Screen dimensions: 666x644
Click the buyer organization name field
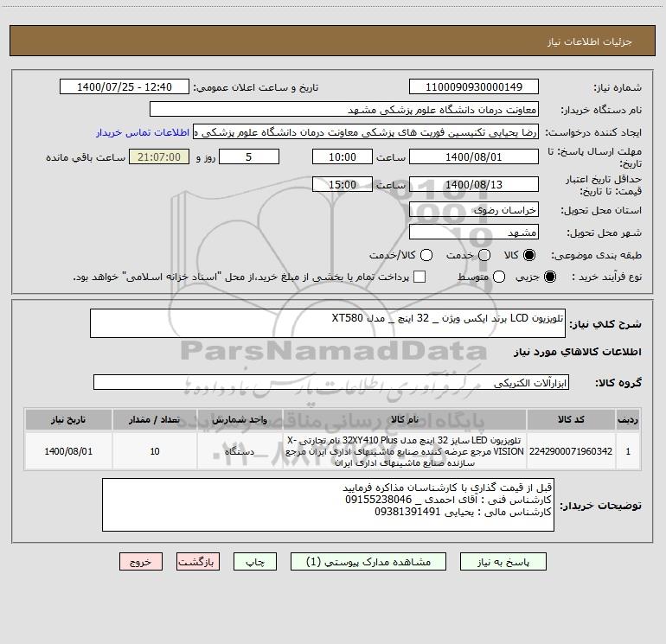click(x=344, y=110)
